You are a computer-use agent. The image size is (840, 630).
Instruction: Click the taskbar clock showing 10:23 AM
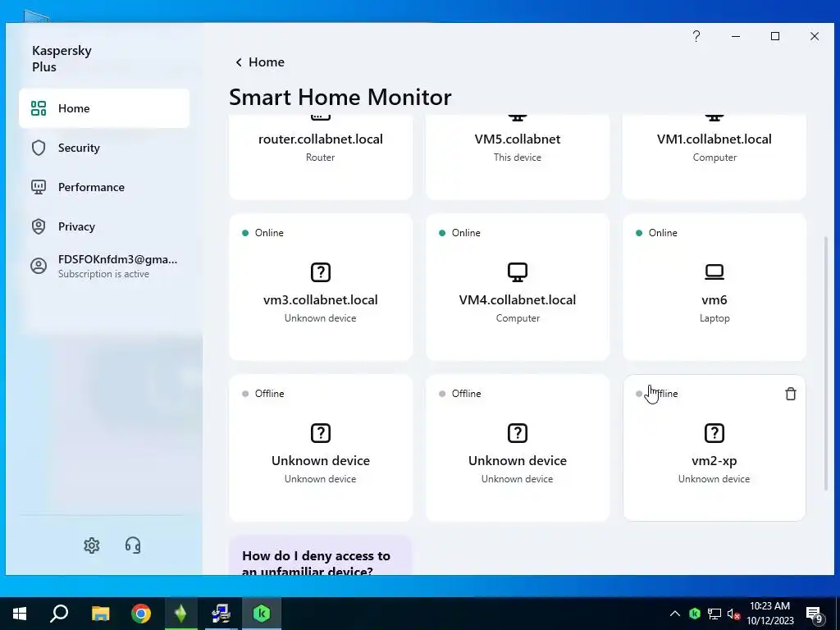click(769, 614)
